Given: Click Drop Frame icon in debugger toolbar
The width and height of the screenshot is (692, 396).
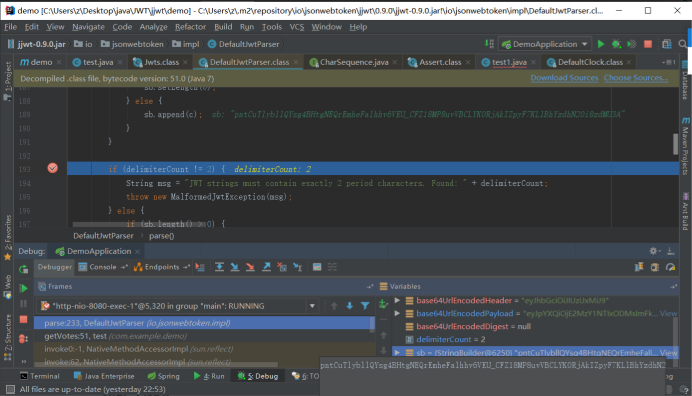Looking at the screenshot, I should 282,267.
